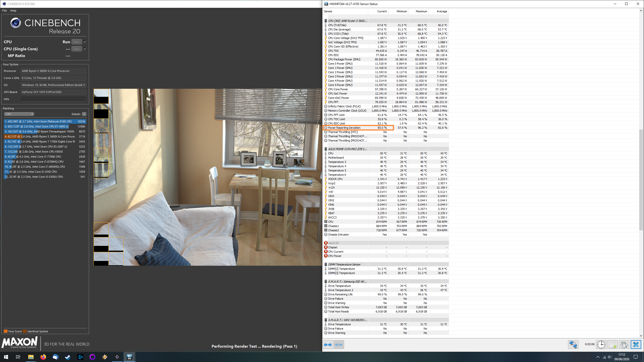Select the CPU EDC Limit sensor row

386,123
